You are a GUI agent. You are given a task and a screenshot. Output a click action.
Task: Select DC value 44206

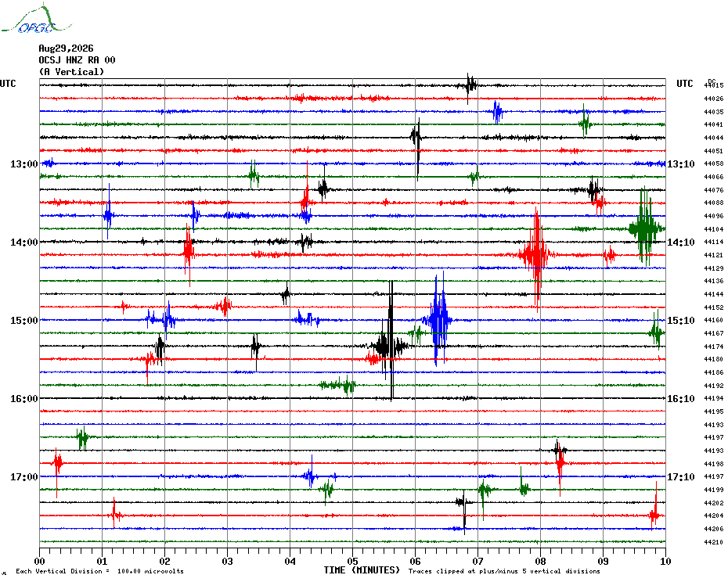(714, 529)
